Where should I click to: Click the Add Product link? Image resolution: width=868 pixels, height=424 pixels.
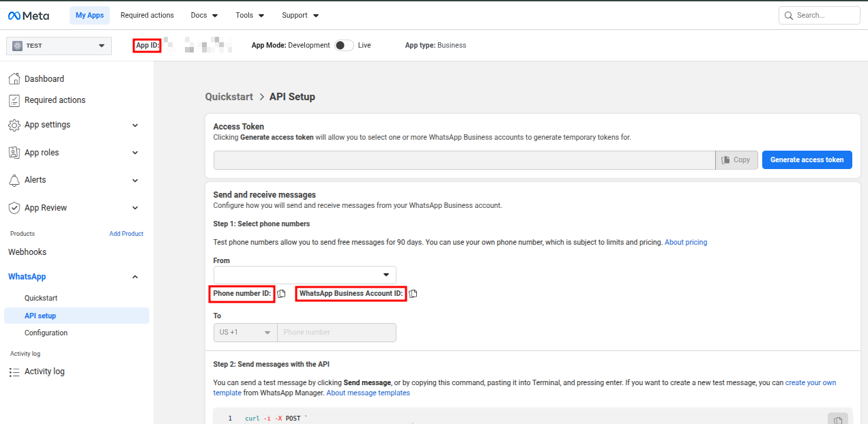point(126,234)
